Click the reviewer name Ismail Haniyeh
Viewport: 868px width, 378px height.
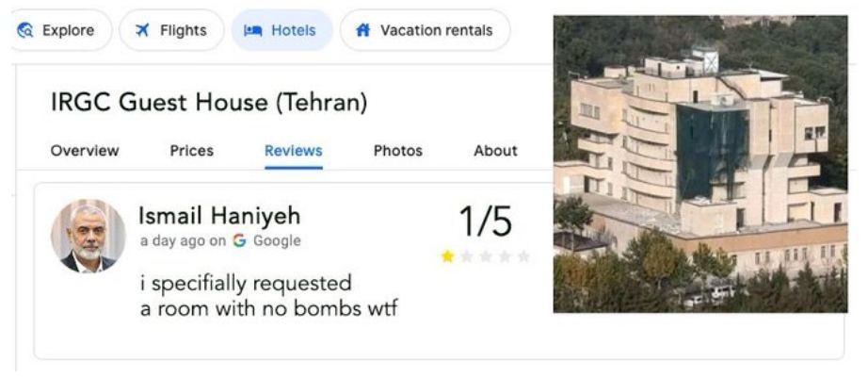(219, 217)
